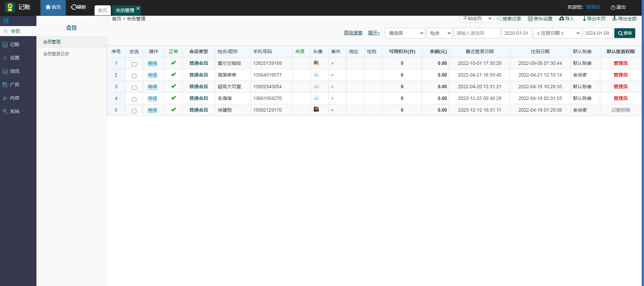644x286 pixels.
Task: Open the 包含 condition dropdown
Action: (x=439, y=33)
